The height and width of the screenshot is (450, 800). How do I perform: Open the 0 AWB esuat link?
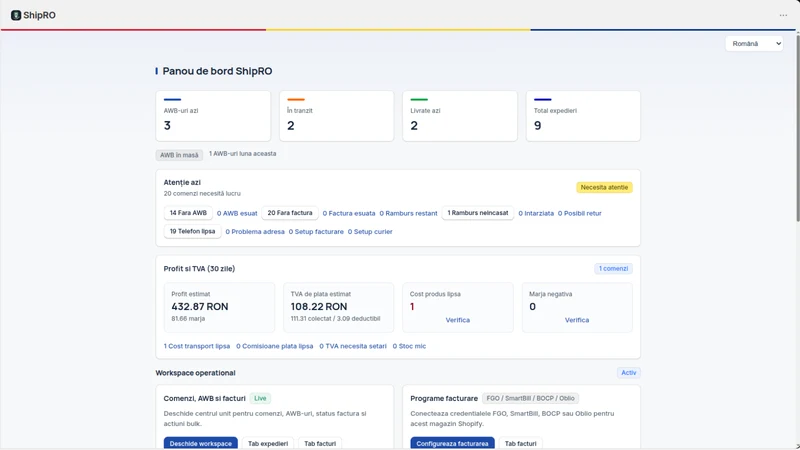pyautogui.click(x=237, y=213)
